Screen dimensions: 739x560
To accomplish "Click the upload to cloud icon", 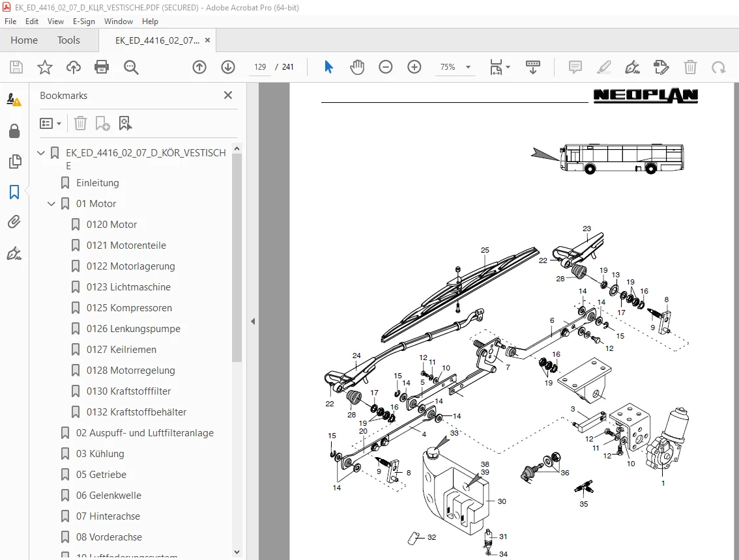I will 74,67.
